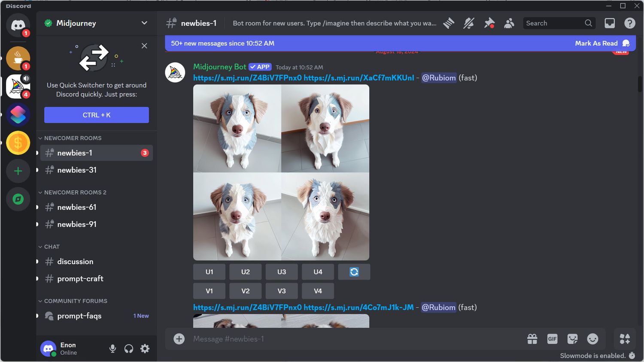Open the Help question mark icon

pos(629,23)
